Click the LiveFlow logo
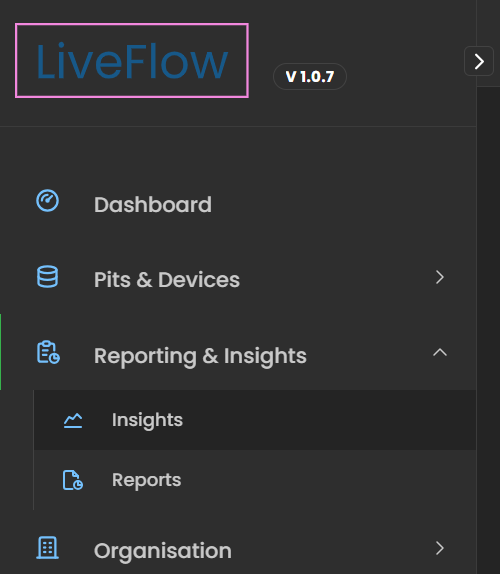This screenshot has height=574, width=500. (x=132, y=61)
